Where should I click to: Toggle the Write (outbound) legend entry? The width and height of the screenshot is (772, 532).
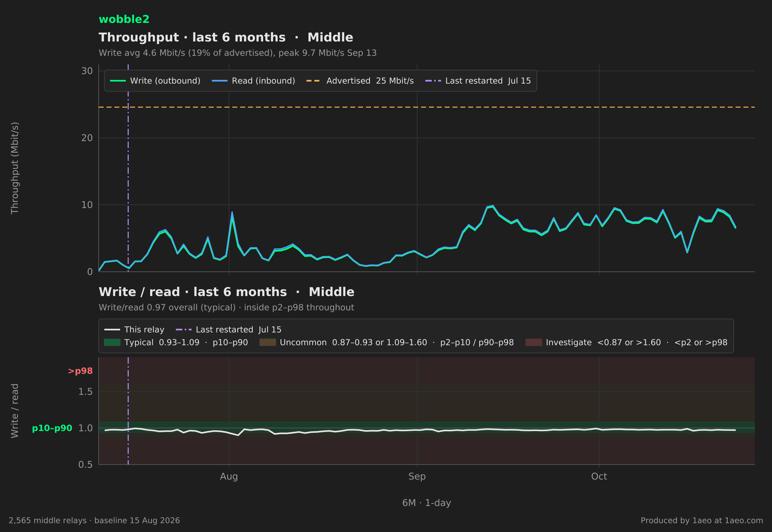(155, 81)
